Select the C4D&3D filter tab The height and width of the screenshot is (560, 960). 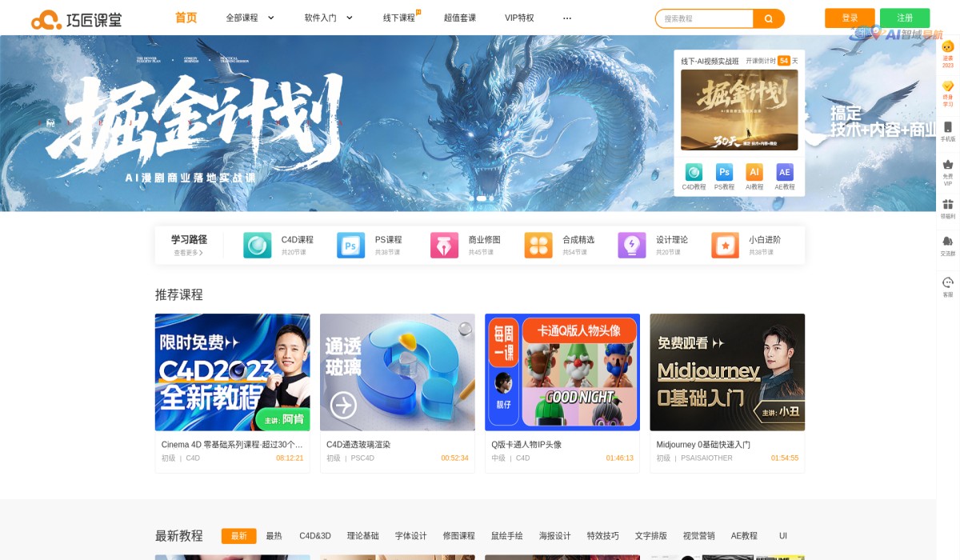point(315,536)
